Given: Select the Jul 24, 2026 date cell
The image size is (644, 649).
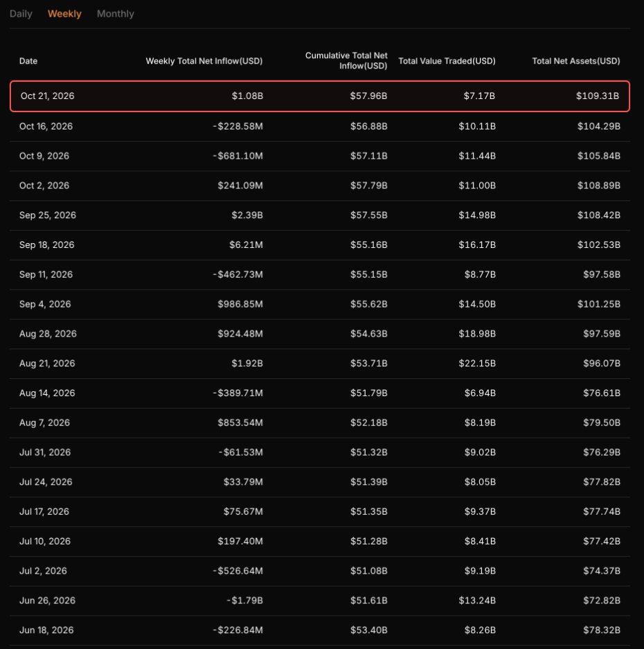Looking at the screenshot, I should [46, 482].
